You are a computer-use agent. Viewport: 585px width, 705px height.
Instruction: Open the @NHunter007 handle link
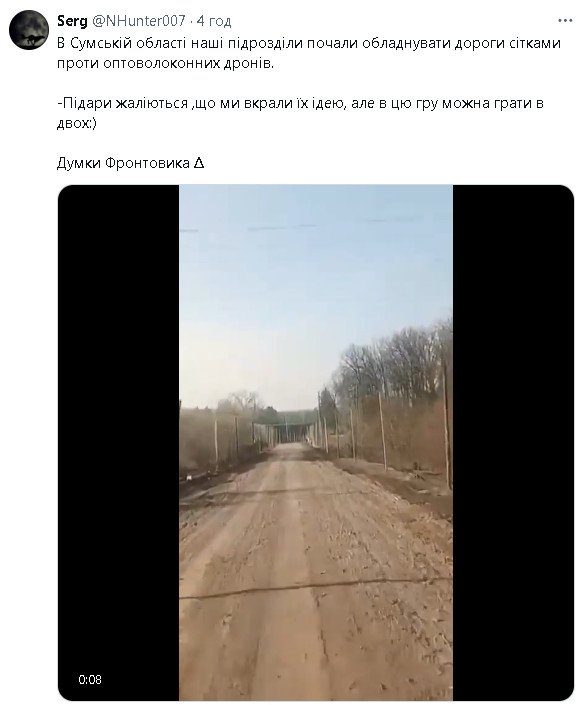(x=138, y=21)
